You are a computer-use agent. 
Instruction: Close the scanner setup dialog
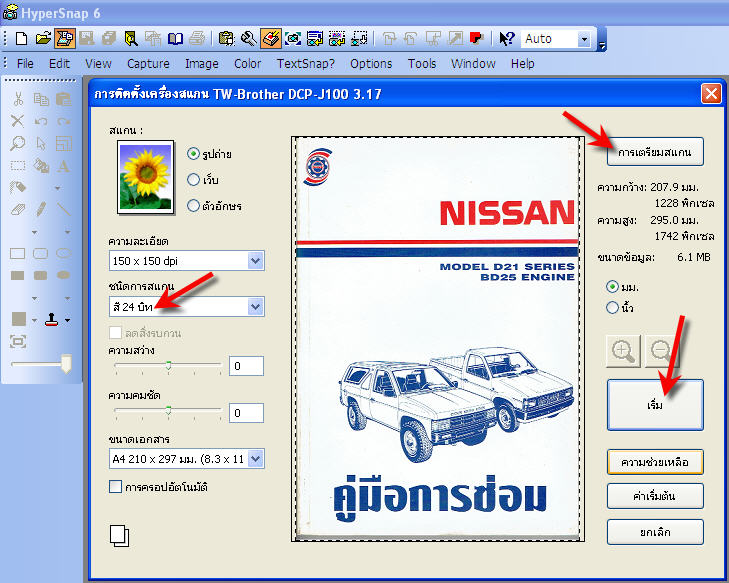(711, 94)
